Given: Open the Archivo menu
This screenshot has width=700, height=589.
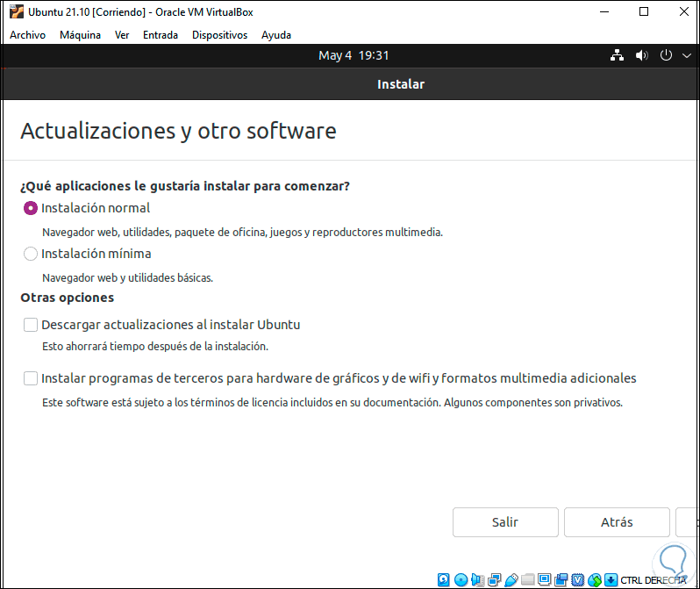Looking at the screenshot, I should click(x=28, y=35).
